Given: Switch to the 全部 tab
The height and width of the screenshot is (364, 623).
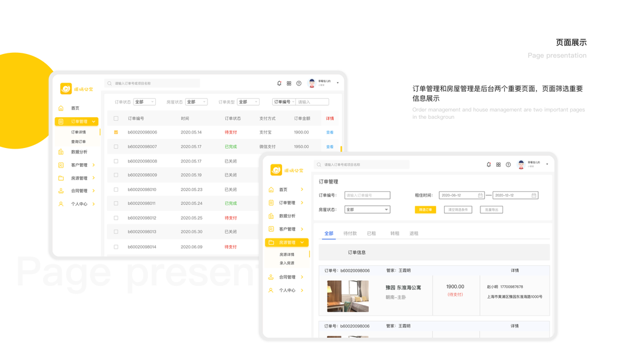Looking at the screenshot, I should tap(329, 233).
